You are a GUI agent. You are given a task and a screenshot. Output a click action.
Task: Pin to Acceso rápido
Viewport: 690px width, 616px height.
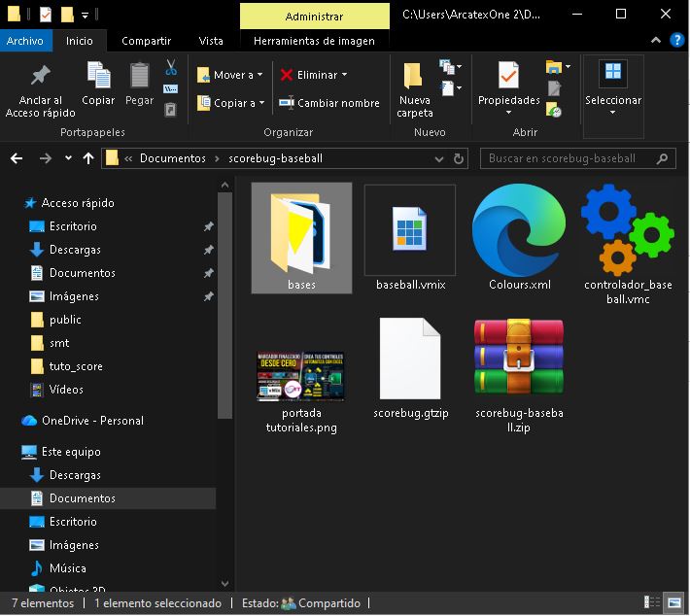(x=41, y=90)
